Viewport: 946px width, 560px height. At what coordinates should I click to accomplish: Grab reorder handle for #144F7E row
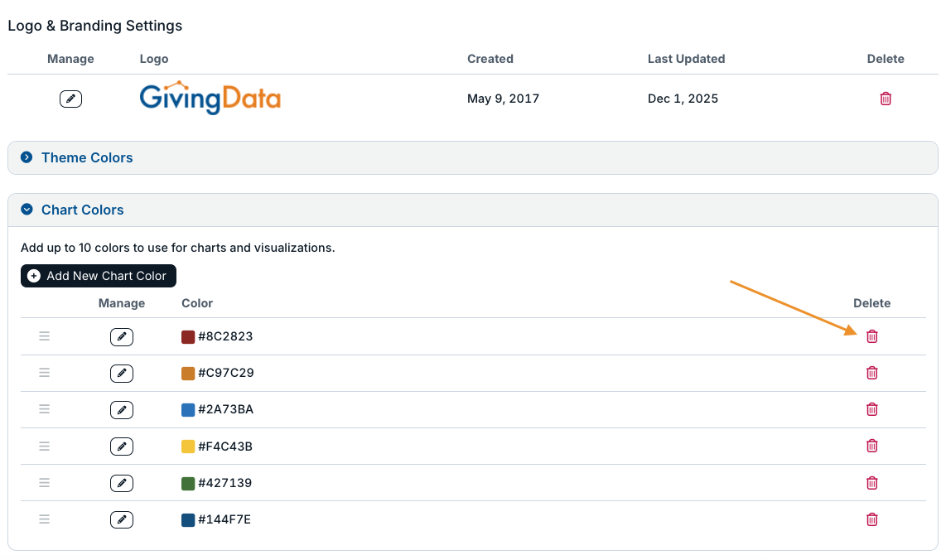(x=44, y=519)
